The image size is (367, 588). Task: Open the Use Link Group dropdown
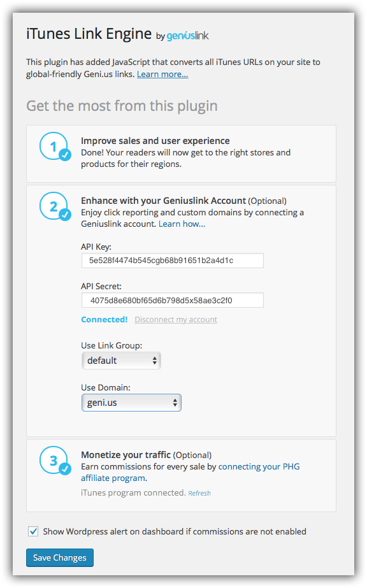[121, 361]
